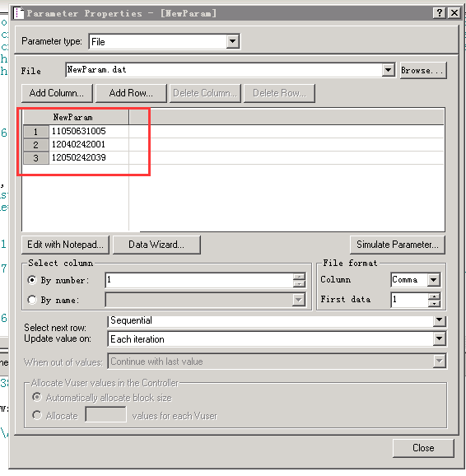Click Edit with Notepad button

(x=65, y=245)
